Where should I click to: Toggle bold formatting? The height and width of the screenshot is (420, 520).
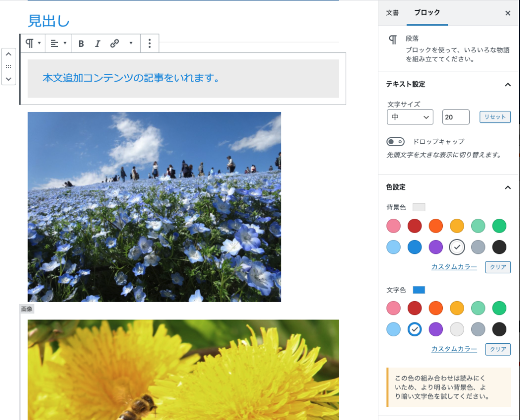point(81,44)
